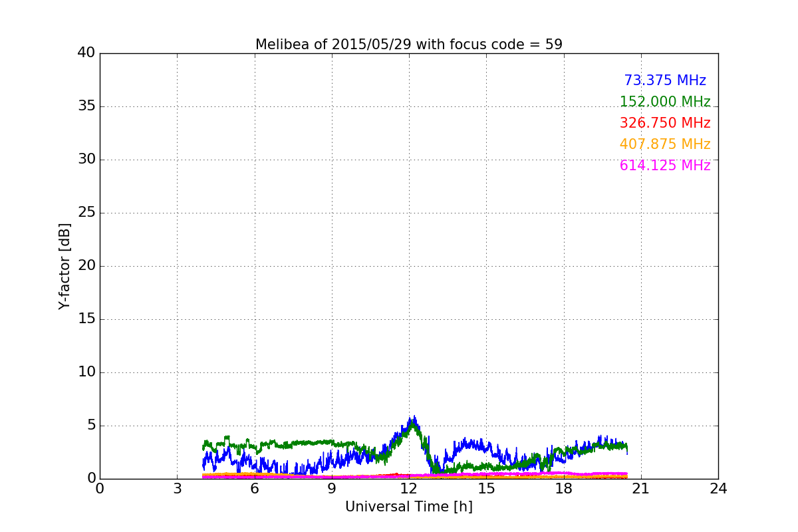Click the y-axis tick label 25

[x=86, y=213]
